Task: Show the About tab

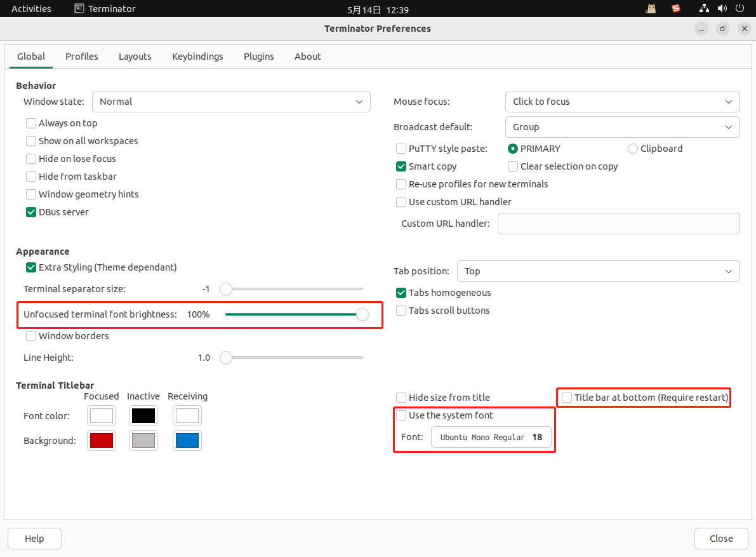Action: (308, 57)
